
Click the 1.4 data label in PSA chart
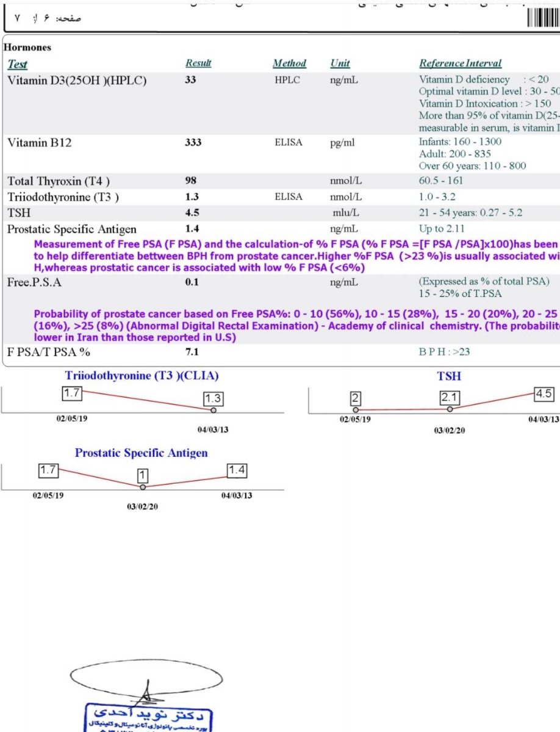237,470
